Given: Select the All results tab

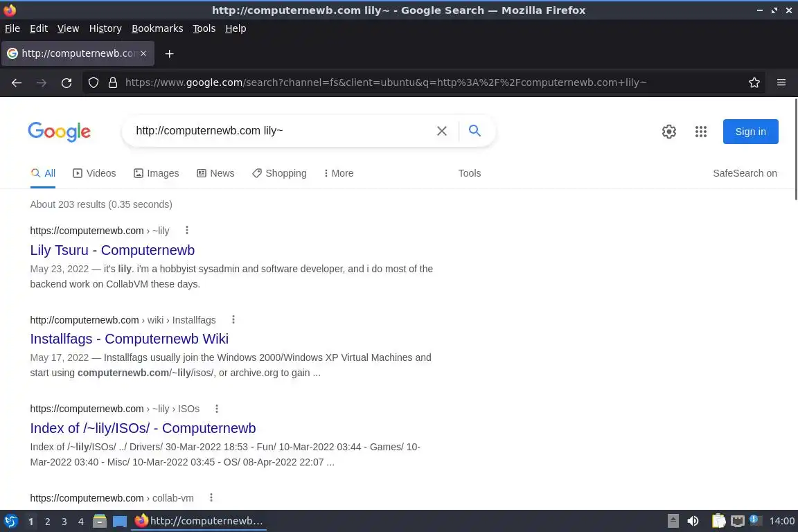Looking at the screenshot, I should [43, 173].
